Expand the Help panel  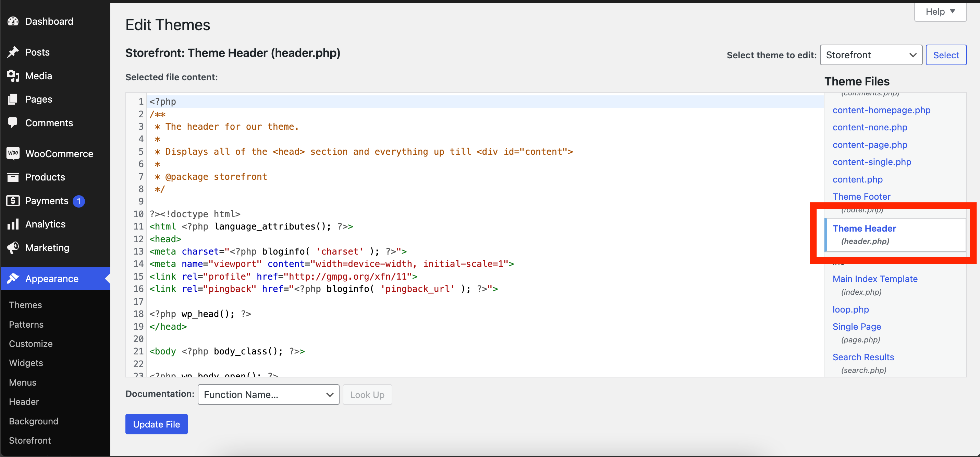pos(940,11)
